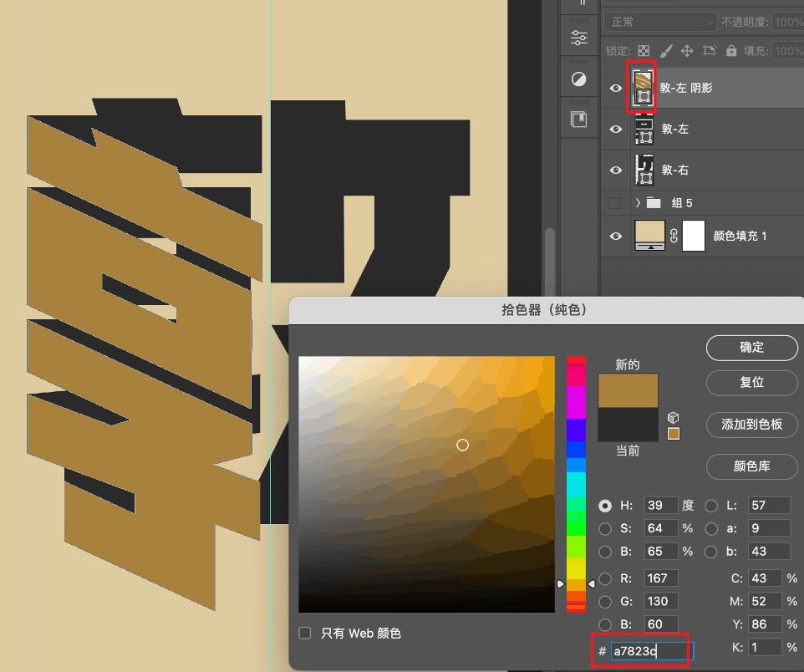Click the lock all padlock icon
The width and height of the screenshot is (804, 672).
click(731, 50)
